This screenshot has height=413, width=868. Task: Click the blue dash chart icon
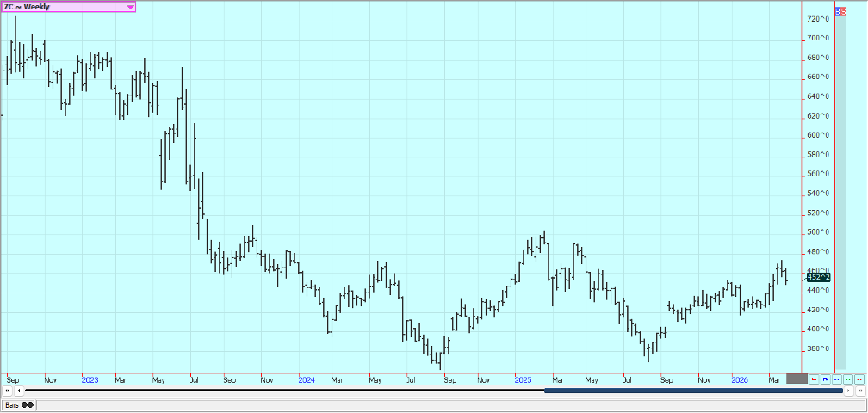click(836, 379)
